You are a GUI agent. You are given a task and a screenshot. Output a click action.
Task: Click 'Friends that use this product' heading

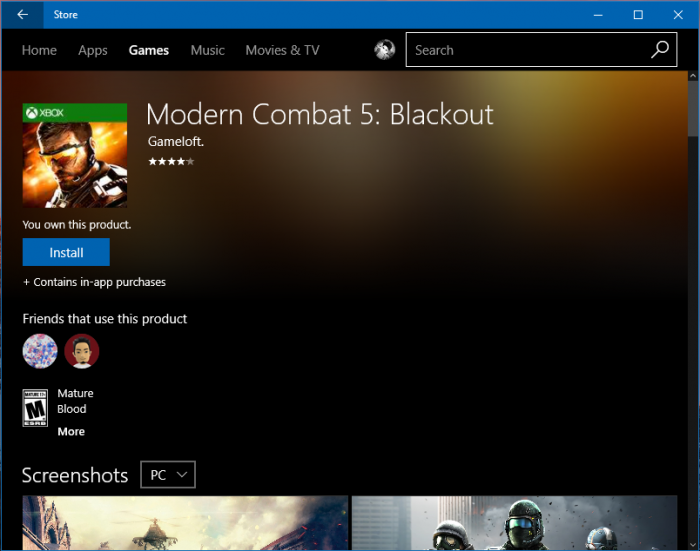tap(105, 319)
